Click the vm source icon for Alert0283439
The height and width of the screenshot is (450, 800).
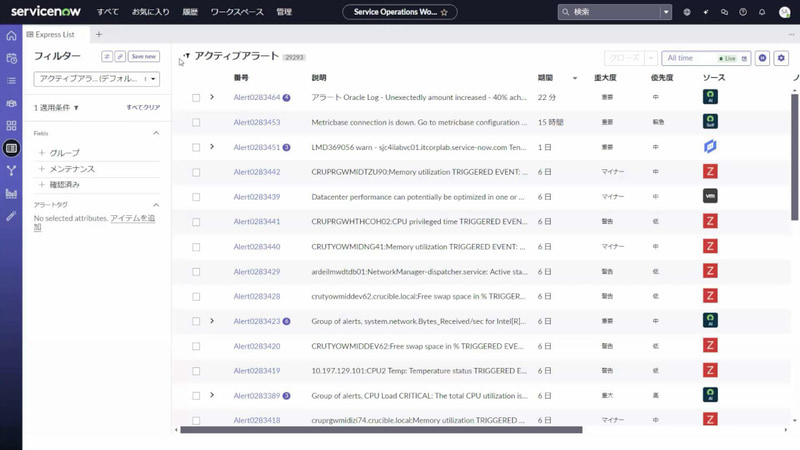coord(710,196)
